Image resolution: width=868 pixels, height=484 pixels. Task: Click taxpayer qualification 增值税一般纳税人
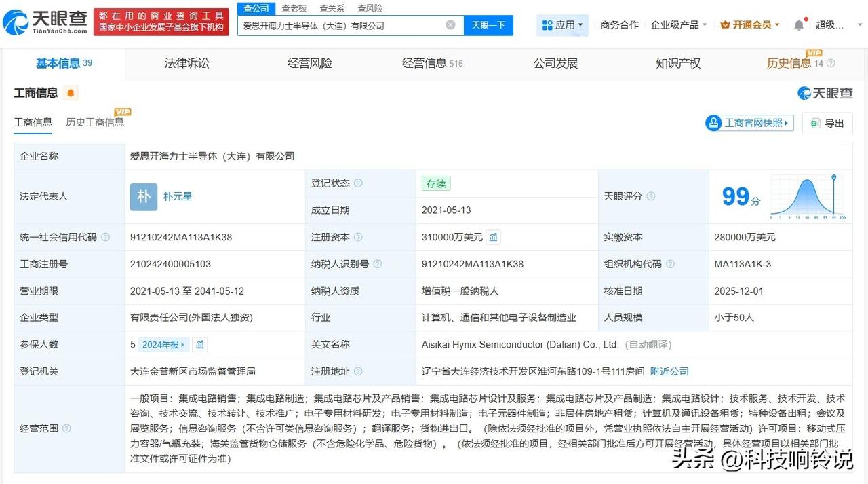(x=460, y=291)
